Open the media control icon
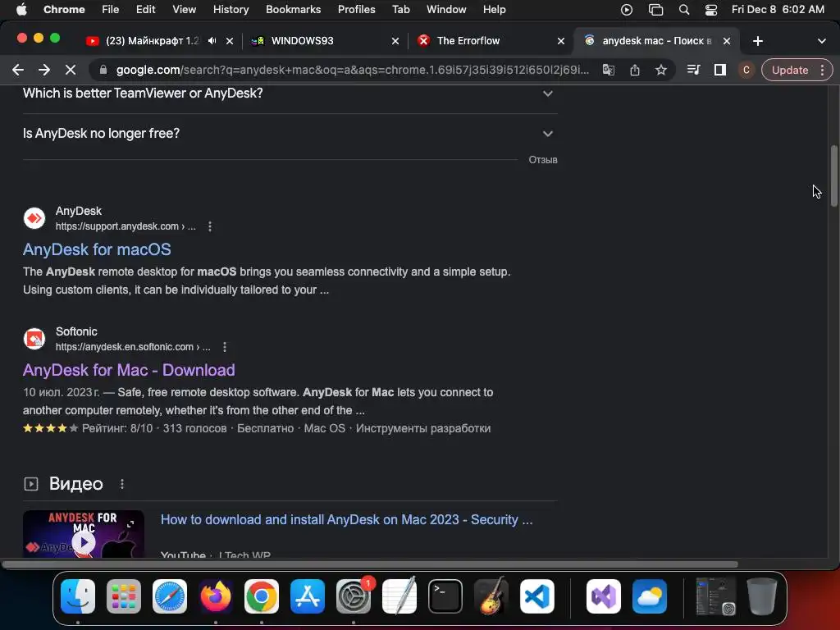The width and height of the screenshot is (840, 630). coord(693,70)
